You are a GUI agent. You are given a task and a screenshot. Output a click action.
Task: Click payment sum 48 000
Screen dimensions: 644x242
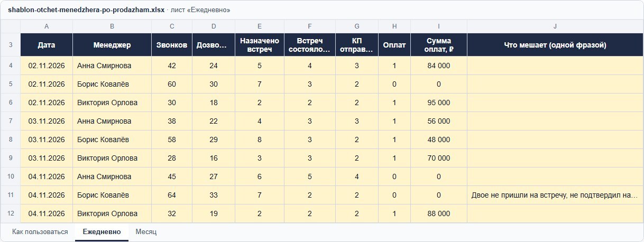tap(439, 139)
